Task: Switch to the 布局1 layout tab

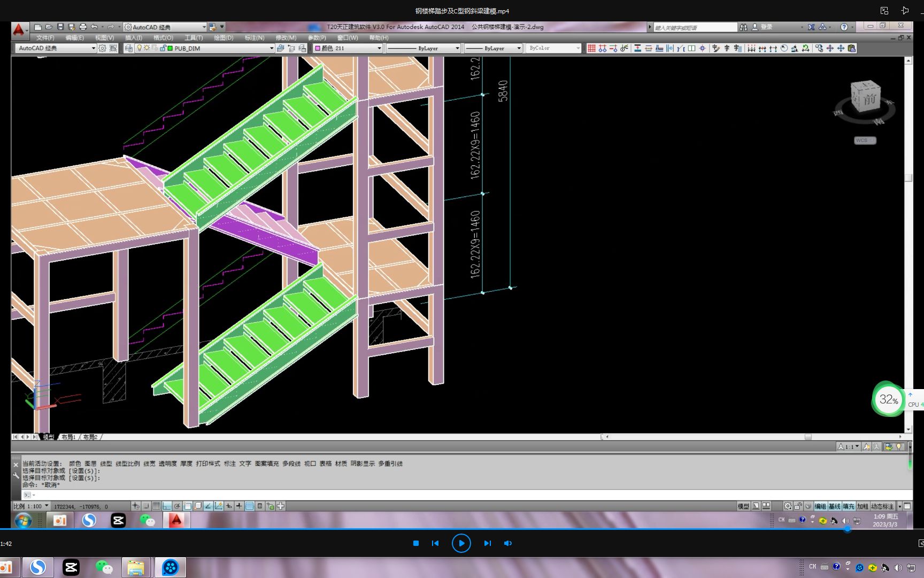Action: point(68,437)
